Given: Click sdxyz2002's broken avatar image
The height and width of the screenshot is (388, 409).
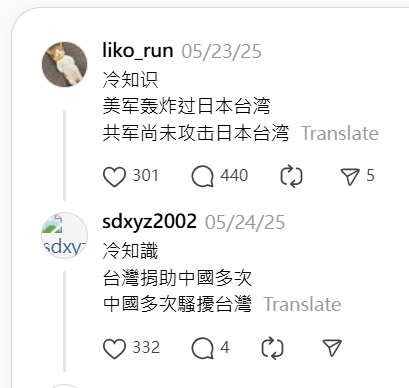Looking at the screenshot, I should point(64,235).
